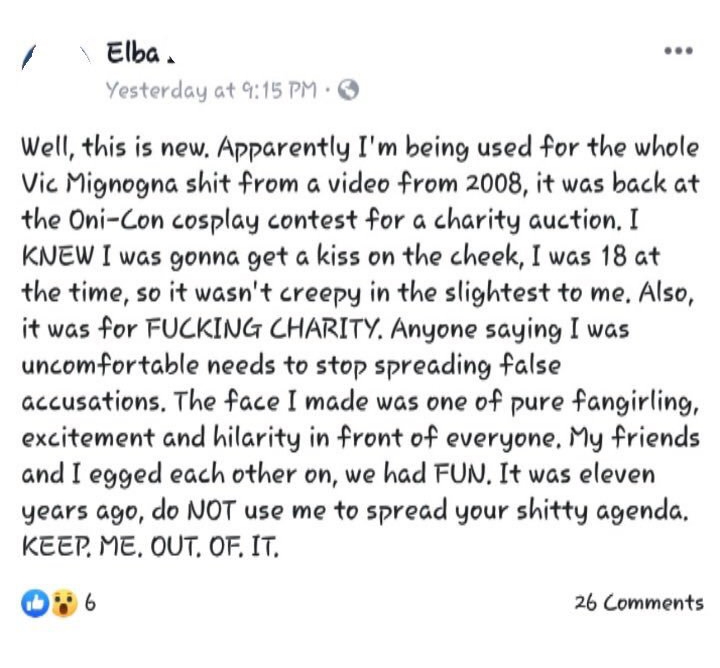Viewport: 720px width, 668px height.
Task: Click the post body text paragraph
Action: point(360,347)
